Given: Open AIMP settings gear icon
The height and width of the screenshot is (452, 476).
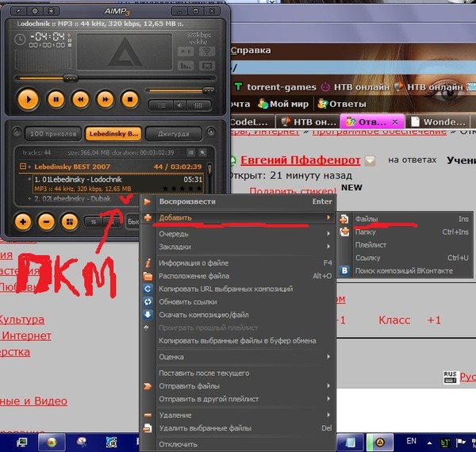Looking at the screenshot, I should point(35,11).
